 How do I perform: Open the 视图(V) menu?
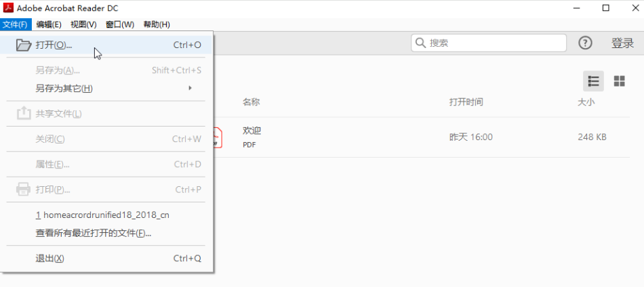click(x=83, y=24)
